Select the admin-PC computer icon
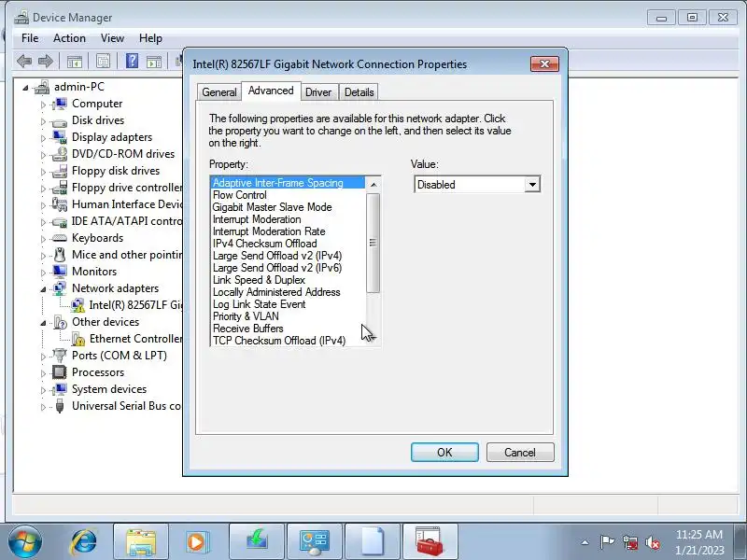Image resolution: width=747 pixels, height=560 pixels. pos(42,87)
